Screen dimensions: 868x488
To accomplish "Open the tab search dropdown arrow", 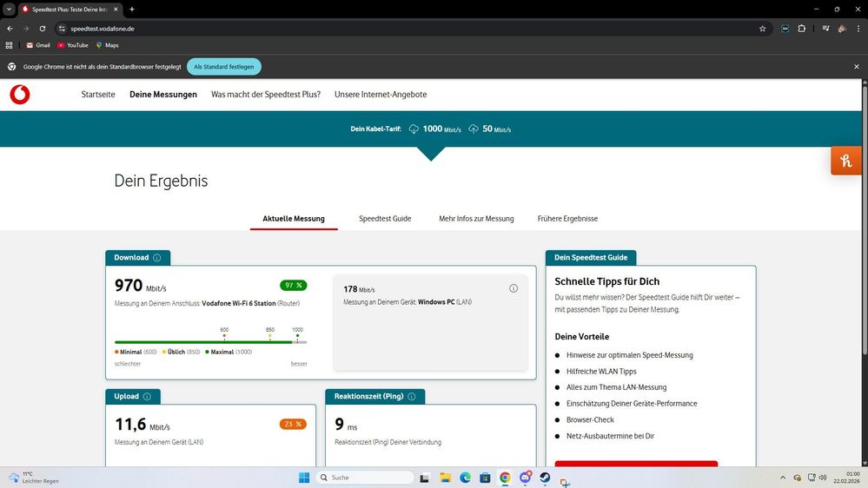I will coord(9,10).
